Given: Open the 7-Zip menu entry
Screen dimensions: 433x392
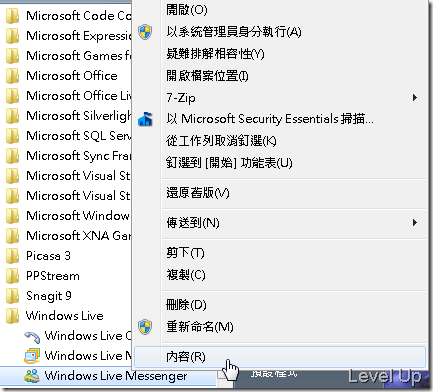Looking at the screenshot, I should (x=280, y=98).
